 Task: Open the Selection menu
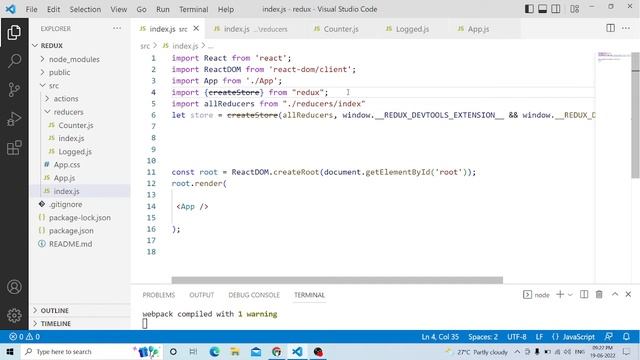(x=85, y=9)
